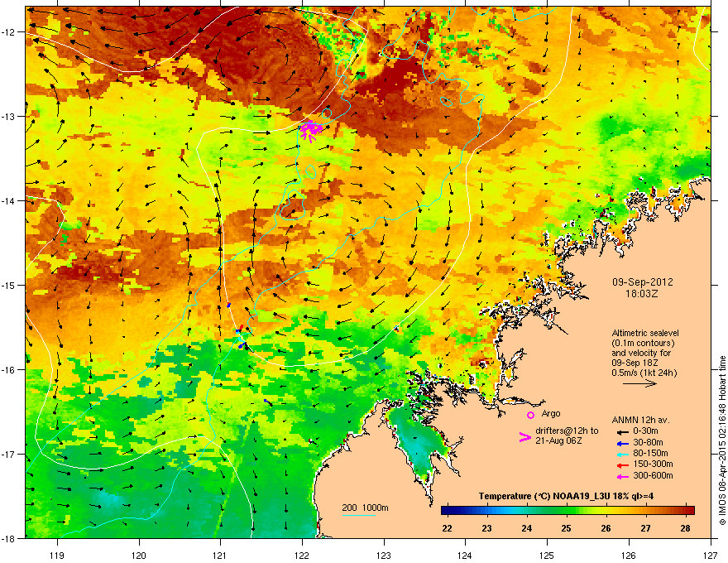Viewport: 728px width, 563px height.
Task: Click the '0-30m' depth label
Action: point(645,431)
